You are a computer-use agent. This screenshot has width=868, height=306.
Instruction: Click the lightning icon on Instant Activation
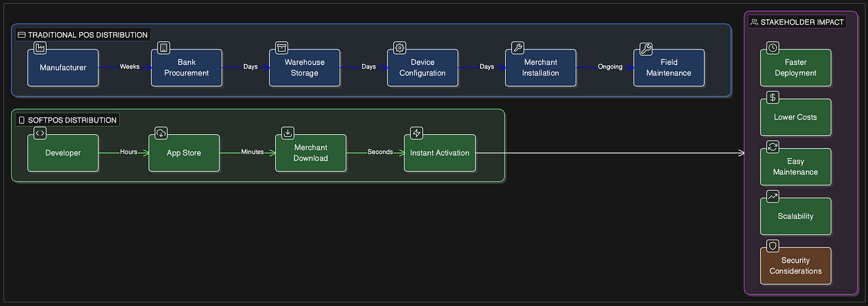[x=417, y=133]
